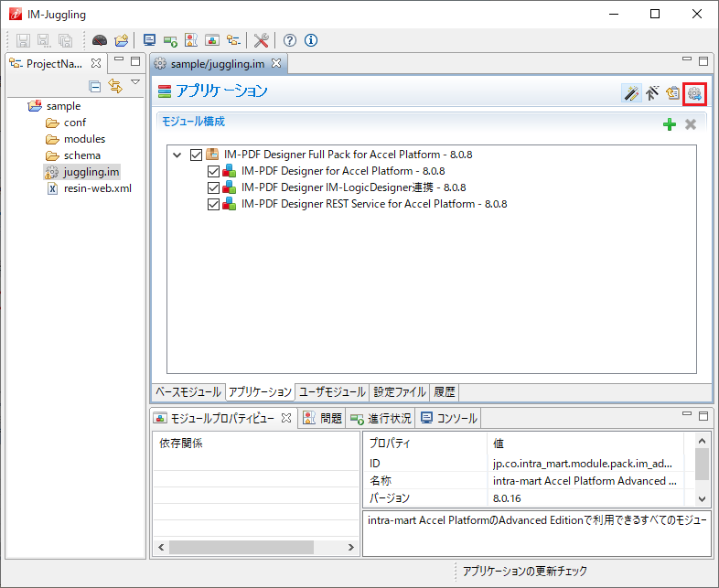Viewport: 719px width, 588px height.
Task: Switch to the 設定ファイル tab
Action: (400, 391)
